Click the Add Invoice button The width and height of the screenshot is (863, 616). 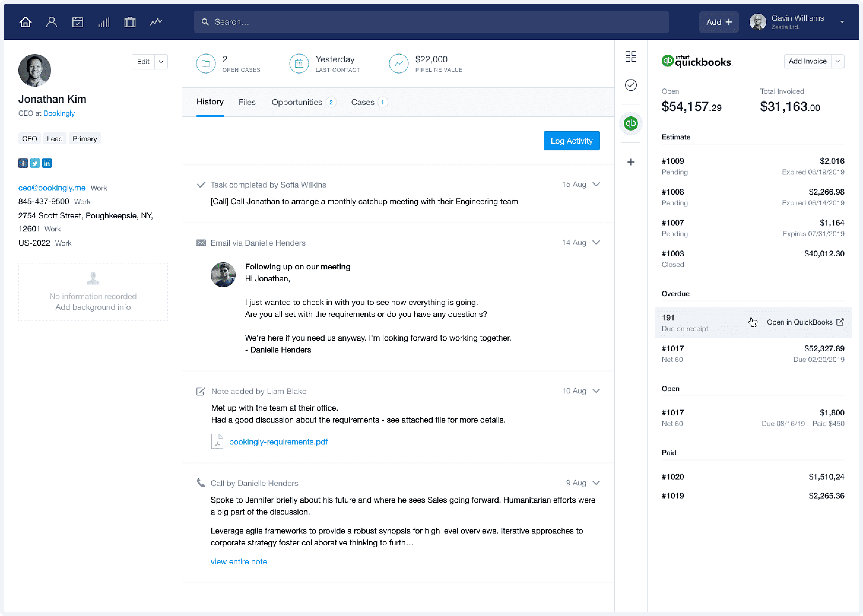(808, 61)
